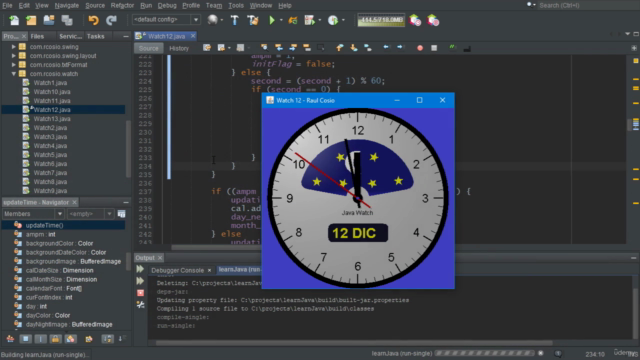Expand com.rcosio.swing package node
Screen dimensions: 640x360
(14, 47)
